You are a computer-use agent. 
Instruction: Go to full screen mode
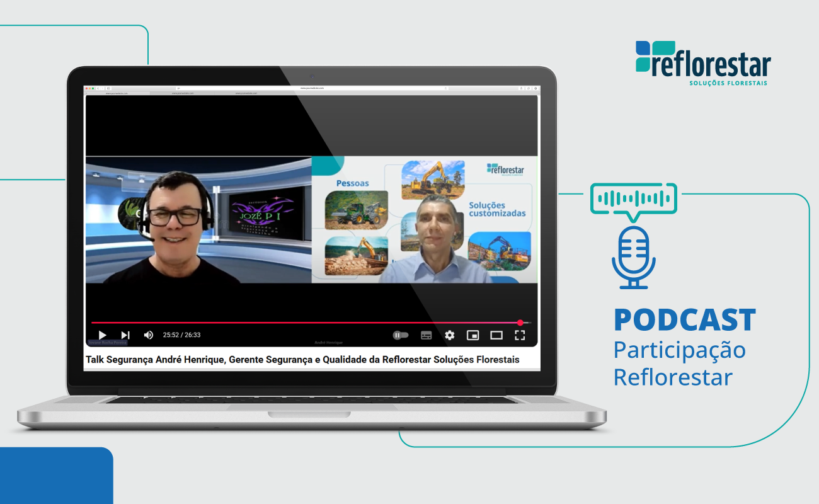[x=520, y=335]
